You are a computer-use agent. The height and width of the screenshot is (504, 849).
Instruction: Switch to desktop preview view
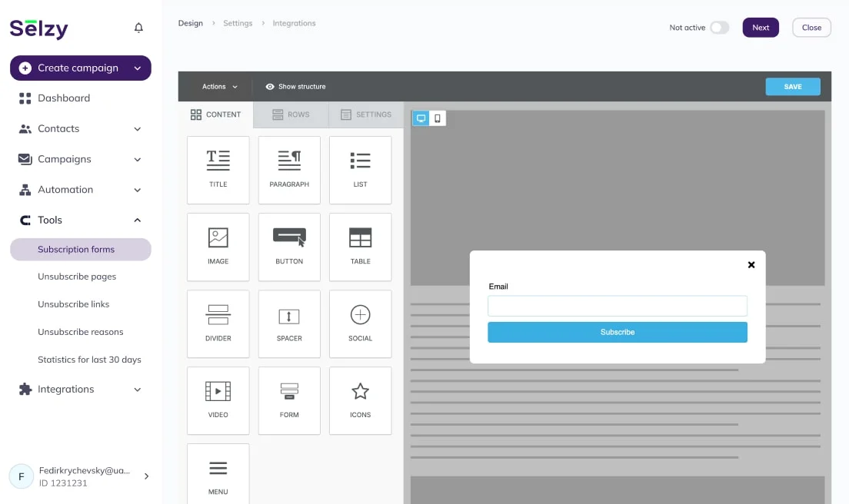(x=420, y=118)
